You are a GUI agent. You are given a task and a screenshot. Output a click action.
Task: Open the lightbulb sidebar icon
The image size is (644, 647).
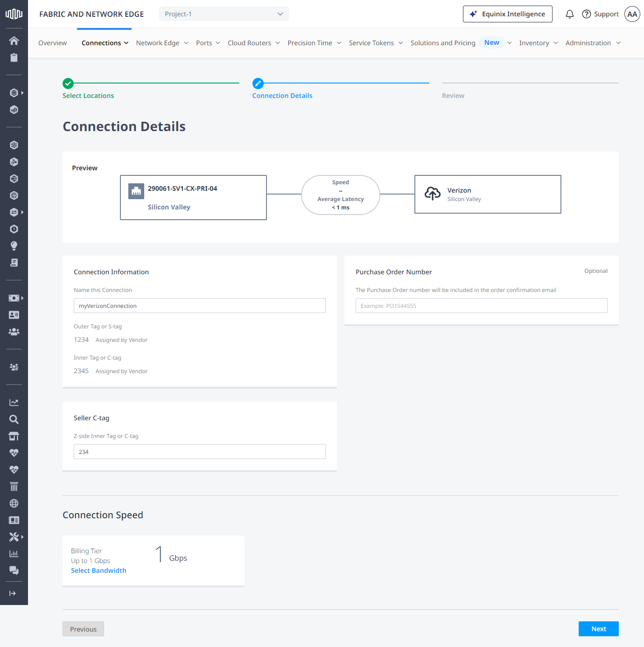click(14, 246)
